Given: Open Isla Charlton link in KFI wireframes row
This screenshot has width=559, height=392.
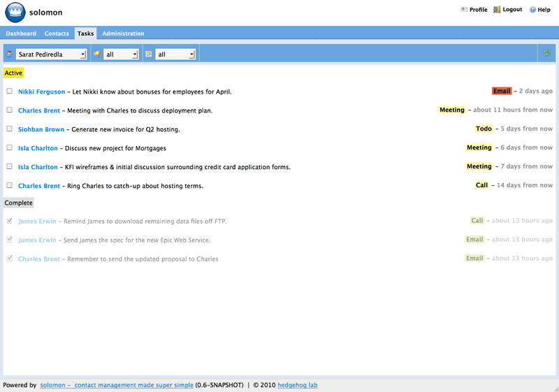Looking at the screenshot, I should click(x=38, y=167).
